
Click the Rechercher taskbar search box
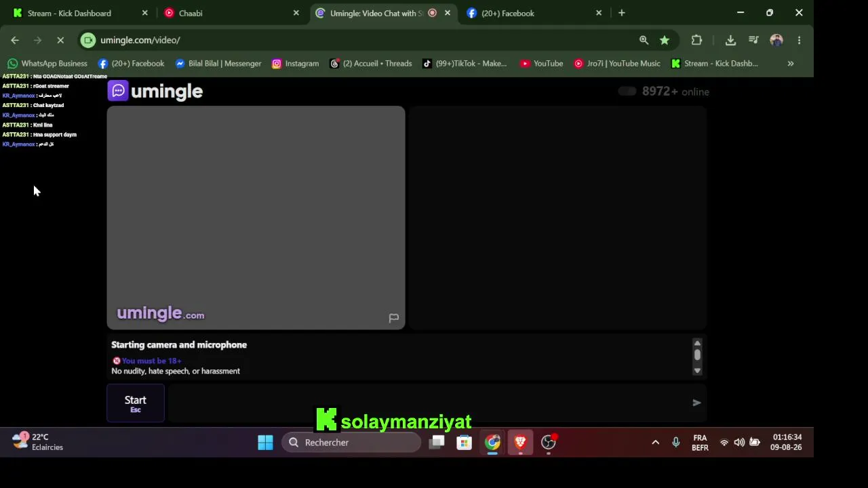click(x=351, y=443)
